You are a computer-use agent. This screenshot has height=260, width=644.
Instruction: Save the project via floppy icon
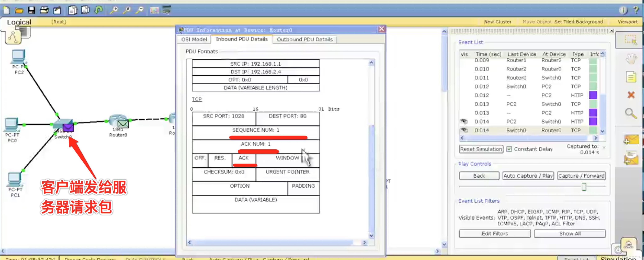point(31,10)
